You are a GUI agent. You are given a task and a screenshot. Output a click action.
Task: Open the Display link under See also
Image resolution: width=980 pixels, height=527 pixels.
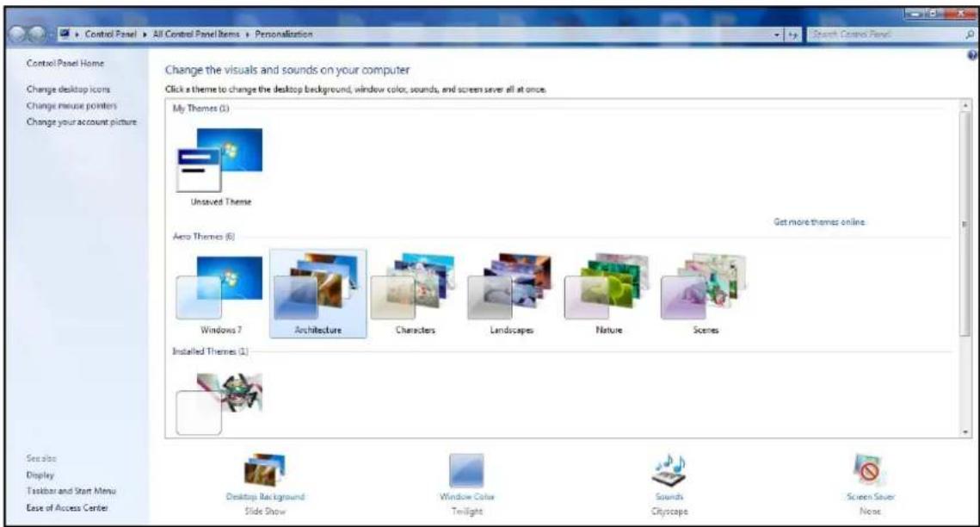pos(40,475)
